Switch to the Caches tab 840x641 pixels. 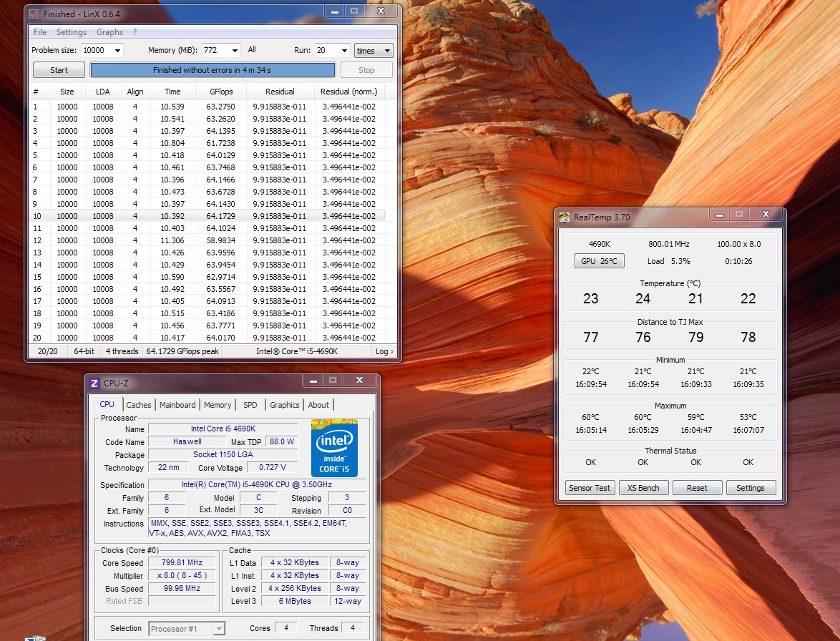139,405
